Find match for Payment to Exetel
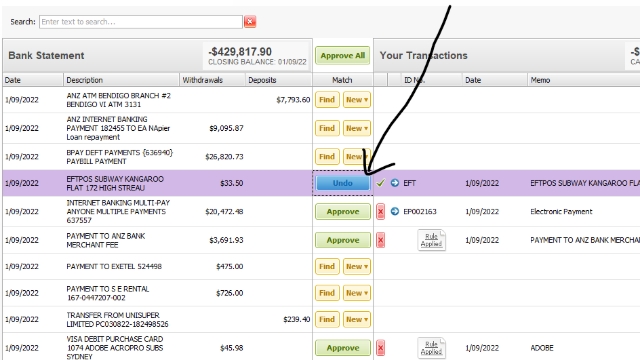This screenshot has width=640, height=360. [x=327, y=267]
